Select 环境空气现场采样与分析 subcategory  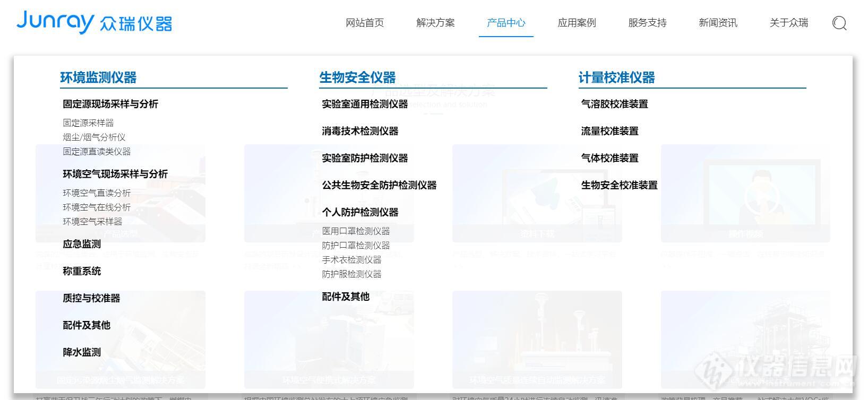pos(115,174)
